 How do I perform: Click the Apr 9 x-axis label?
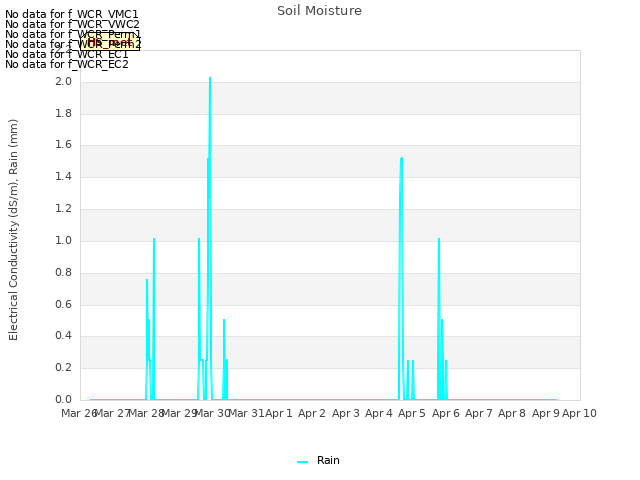coord(546,413)
